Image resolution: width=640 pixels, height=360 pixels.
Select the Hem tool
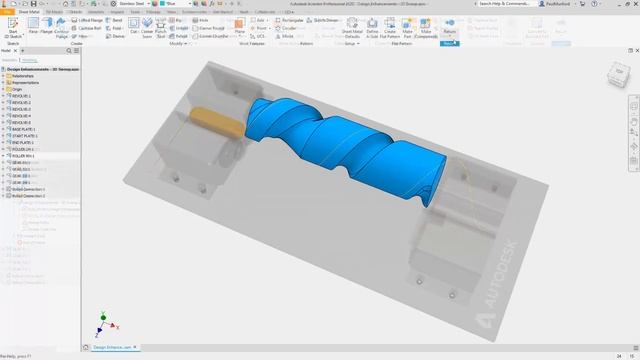tap(80, 36)
